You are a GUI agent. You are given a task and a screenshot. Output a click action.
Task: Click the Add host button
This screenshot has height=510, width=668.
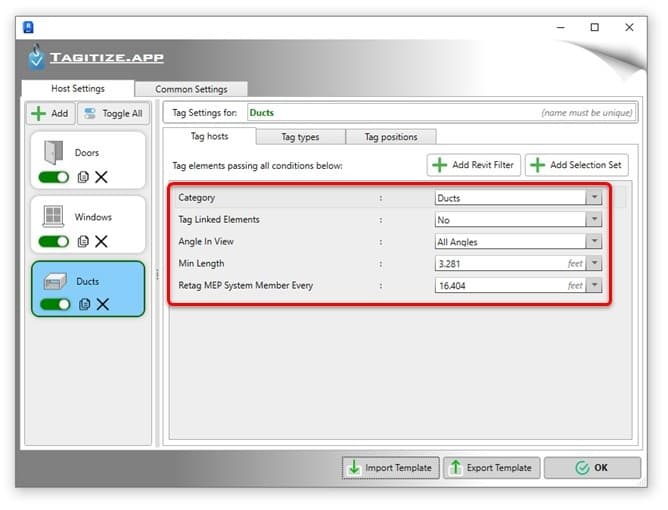click(x=51, y=113)
